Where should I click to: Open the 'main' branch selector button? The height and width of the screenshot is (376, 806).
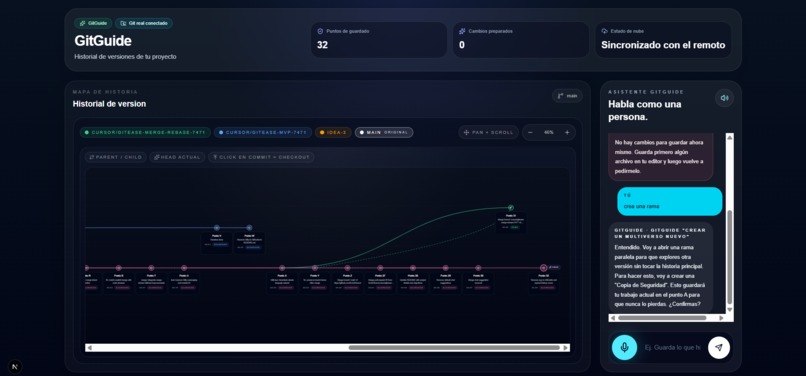click(567, 96)
